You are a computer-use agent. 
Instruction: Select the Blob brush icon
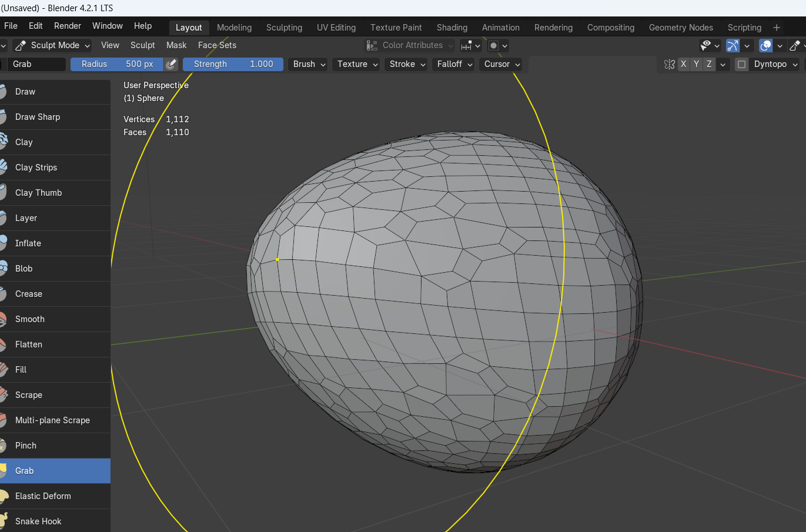tap(3, 269)
